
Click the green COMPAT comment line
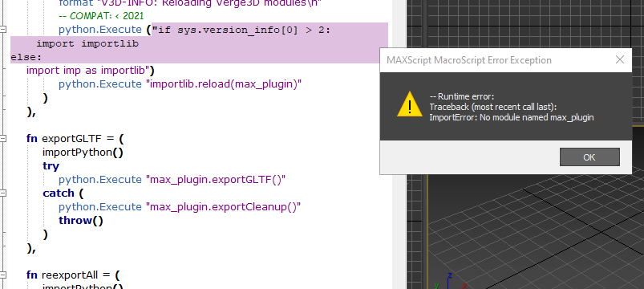[x=101, y=16]
